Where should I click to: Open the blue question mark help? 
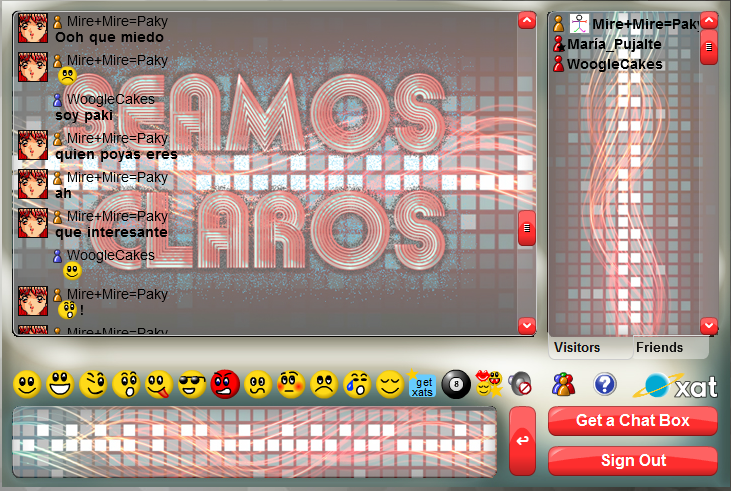[605, 384]
